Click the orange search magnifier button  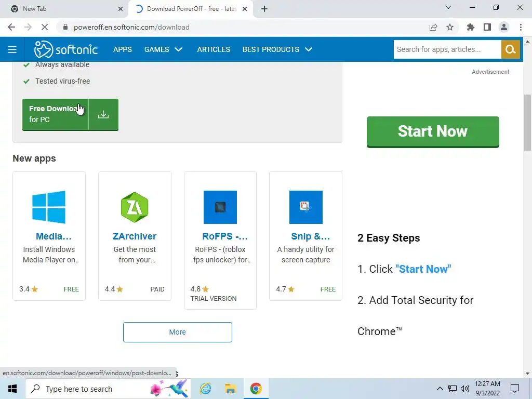[510, 49]
